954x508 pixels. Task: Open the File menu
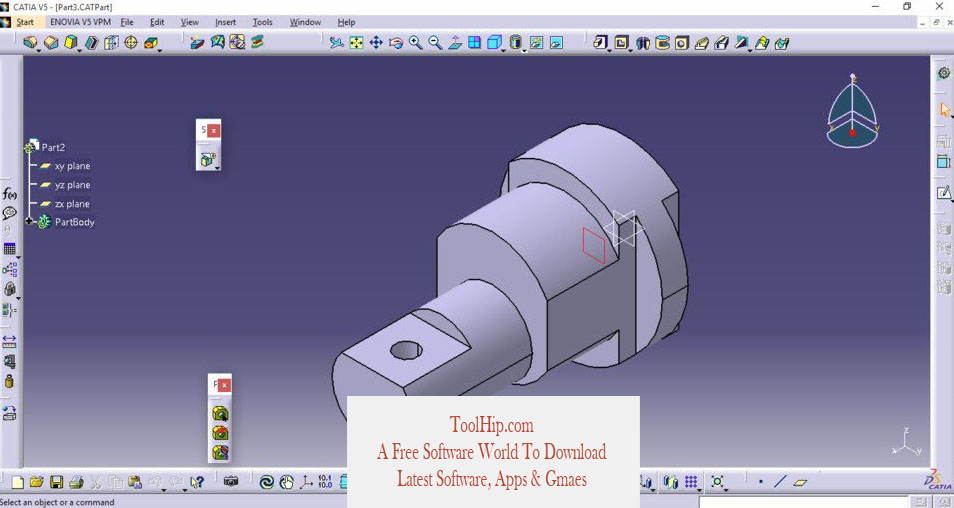[x=127, y=22]
